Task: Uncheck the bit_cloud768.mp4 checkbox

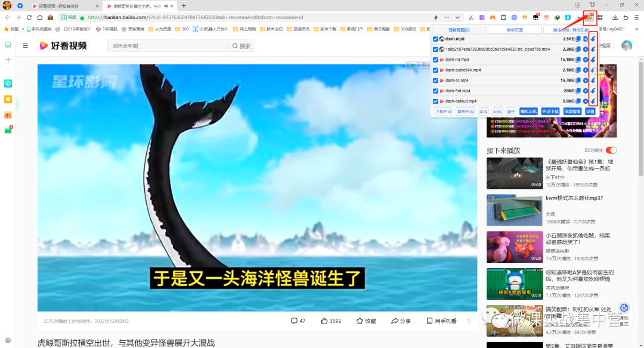Action: pyautogui.click(x=435, y=49)
